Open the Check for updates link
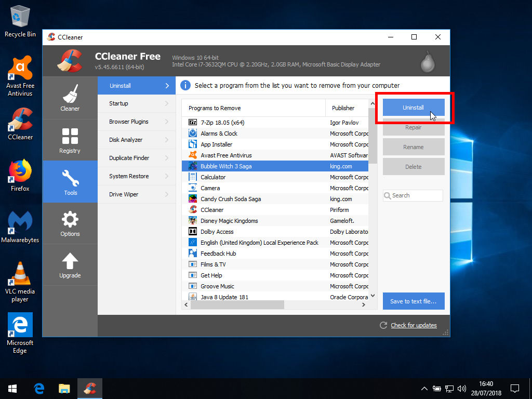 [x=414, y=325]
